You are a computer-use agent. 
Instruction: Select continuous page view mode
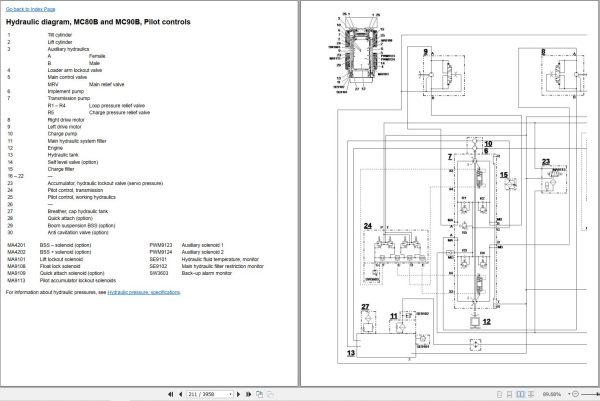point(509,394)
